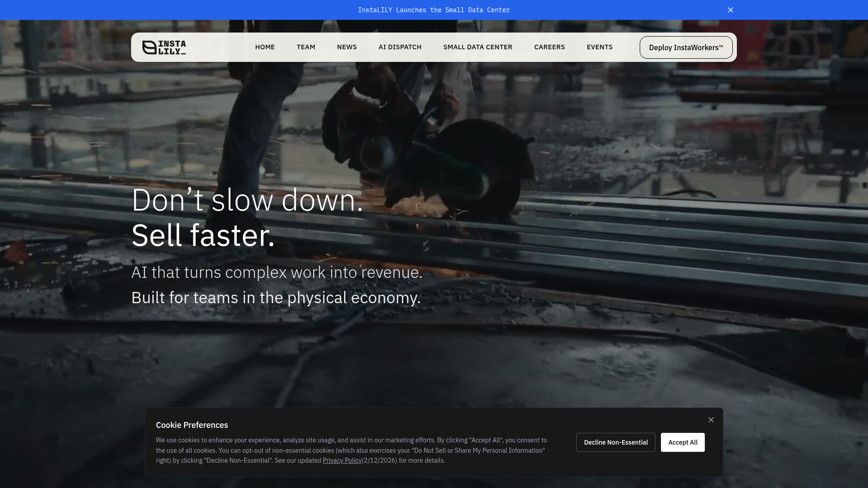Image resolution: width=868 pixels, height=488 pixels.
Task: Dismiss the blue announcement banner
Action: click(731, 10)
